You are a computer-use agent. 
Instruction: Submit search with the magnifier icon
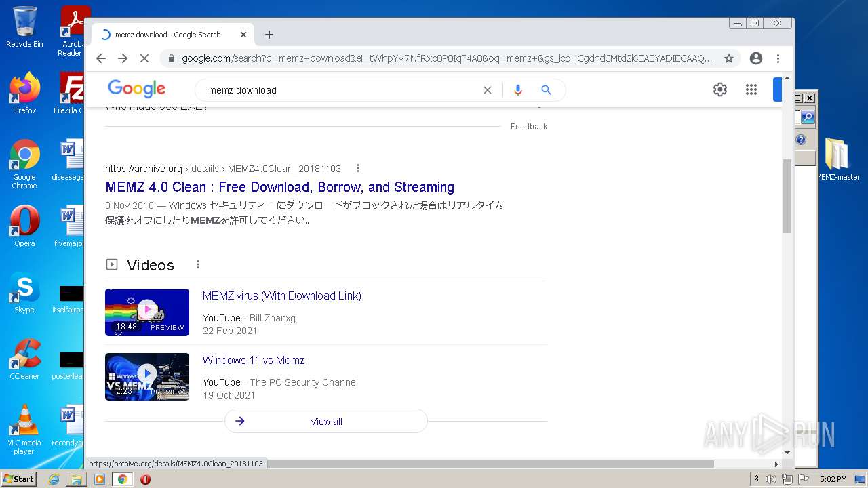click(x=547, y=90)
